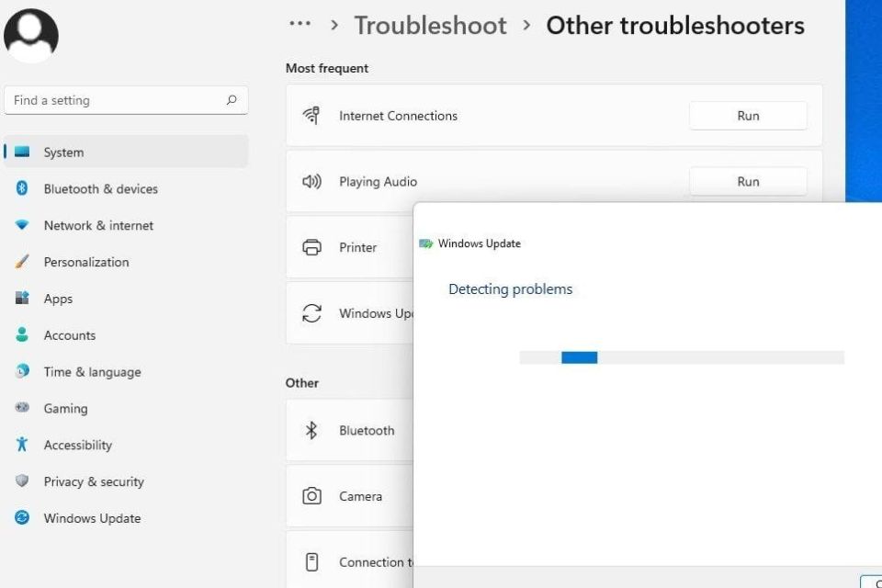Image resolution: width=882 pixels, height=588 pixels.
Task: Click the Internet Connections label
Action: pyautogui.click(x=398, y=116)
